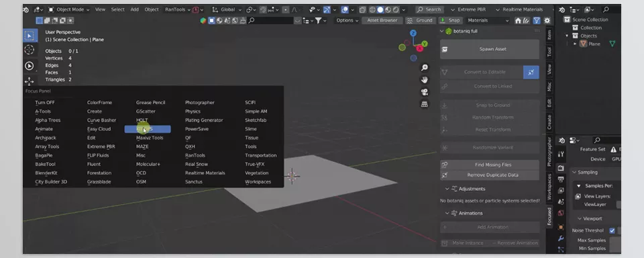644x258 pixels.
Task: Click the Spawn Asset button
Action: [x=490, y=49]
